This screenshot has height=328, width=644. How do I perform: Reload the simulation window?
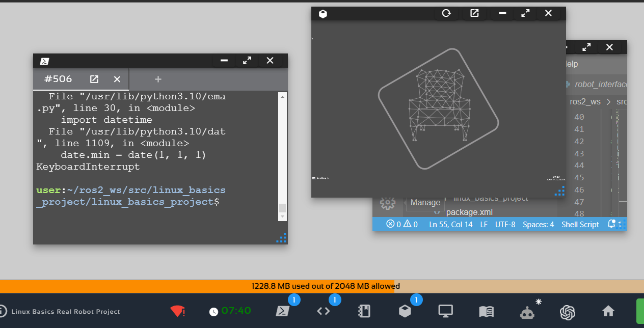tap(446, 14)
